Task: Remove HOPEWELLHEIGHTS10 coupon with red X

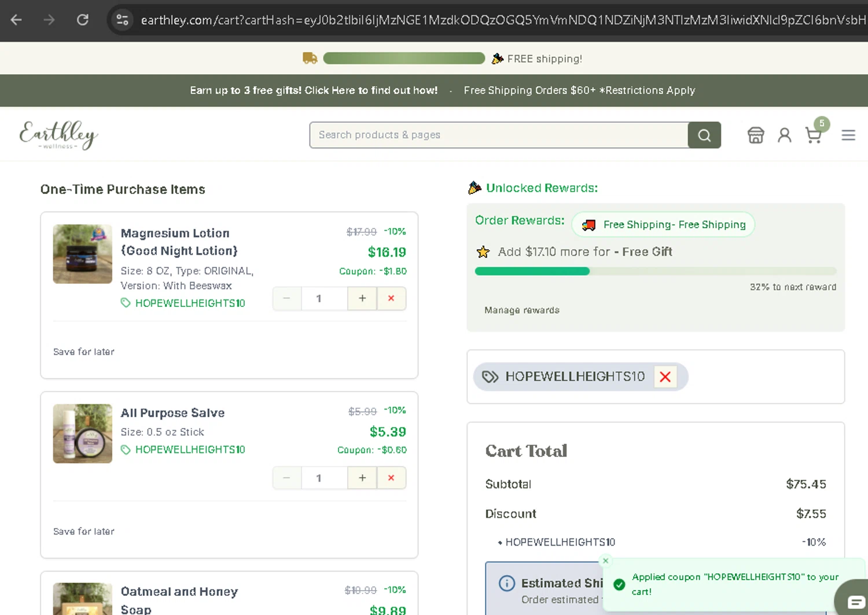Action: [665, 377]
